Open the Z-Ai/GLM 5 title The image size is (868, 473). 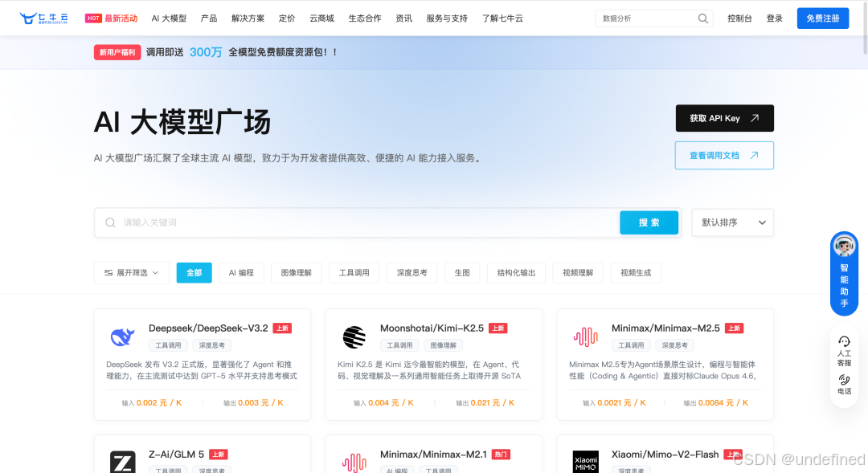[x=176, y=455]
